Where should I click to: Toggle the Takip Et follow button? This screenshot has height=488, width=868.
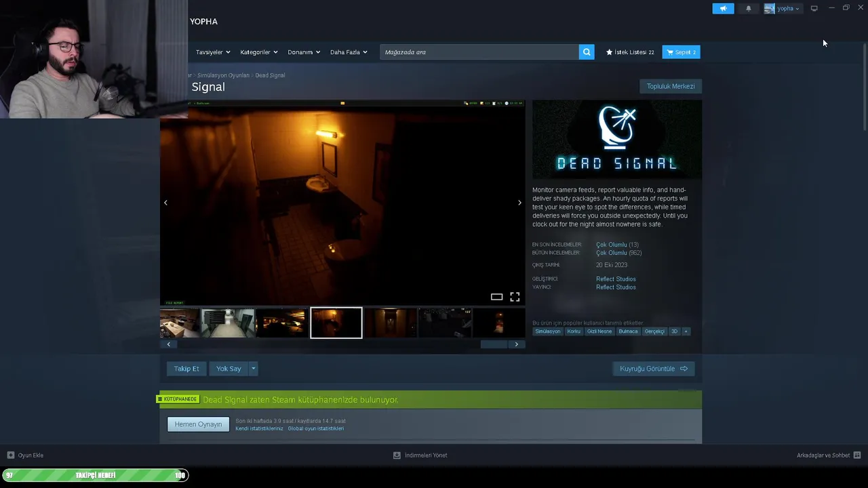click(x=186, y=369)
